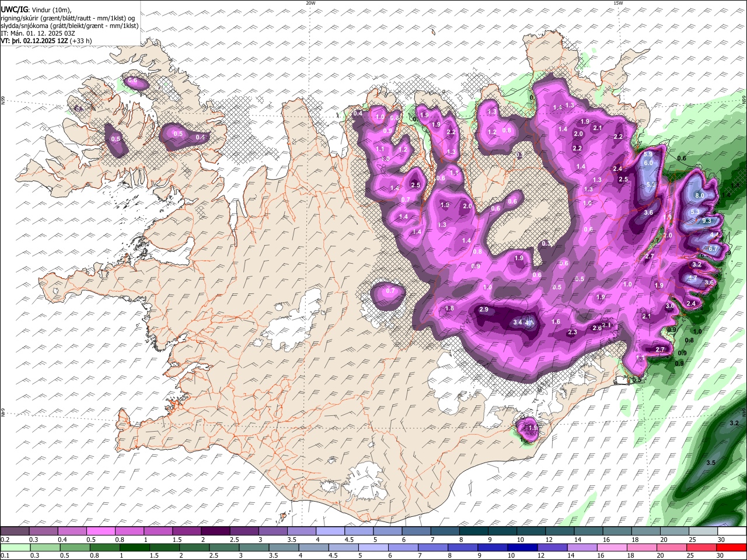The width and height of the screenshot is (747, 560).
Task: Click the '8.0' snowfall value on the map
Action: 700,195
